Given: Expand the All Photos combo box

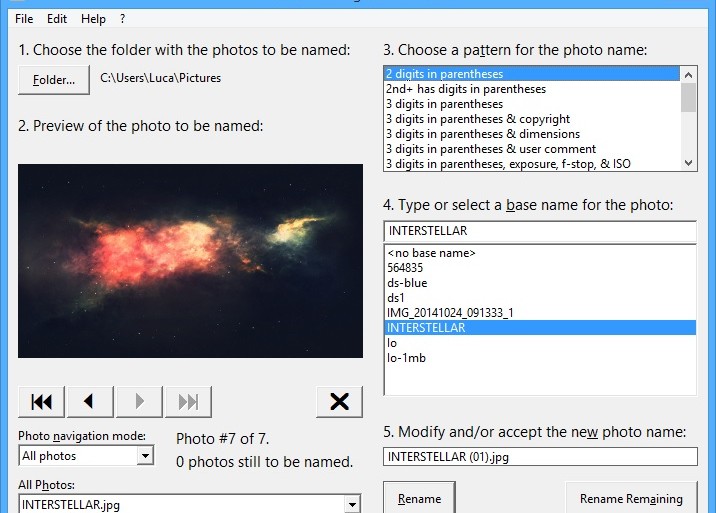Looking at the screenshot, I should (x=351, y=505).
